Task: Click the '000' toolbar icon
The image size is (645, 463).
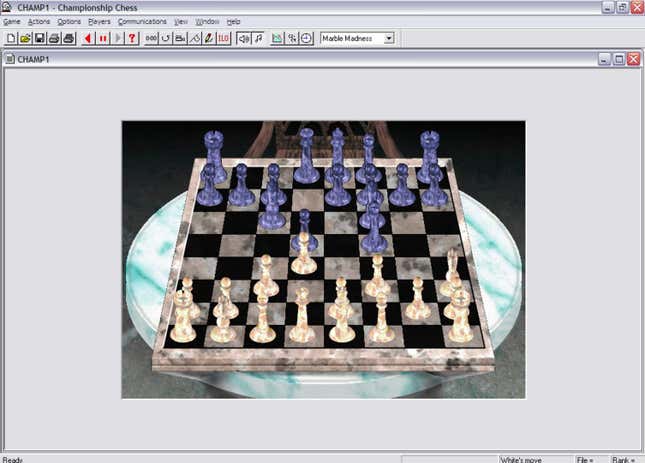Action: click(x=151, y=39)
